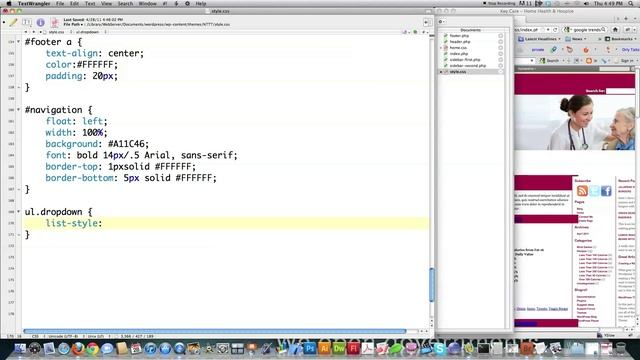Go to next document arrow
This screenshot has width=640, height=360.
pos(33,32)
